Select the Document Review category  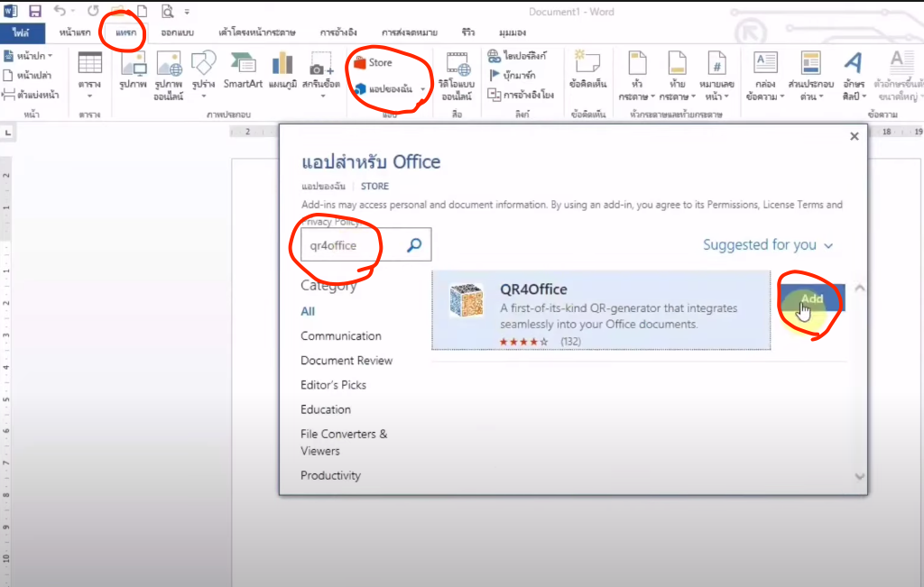pos(346,361)
